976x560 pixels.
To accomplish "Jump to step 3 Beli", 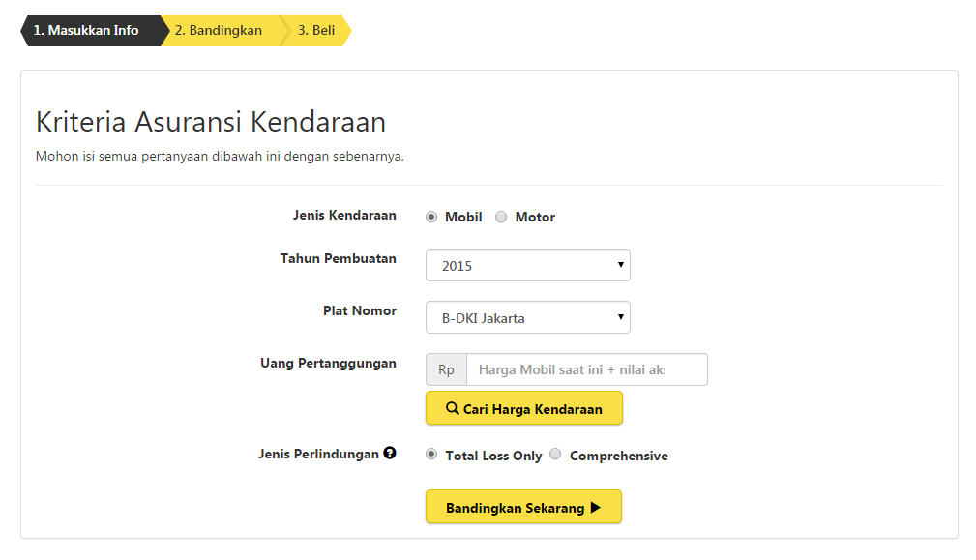I will pos(316,30).
